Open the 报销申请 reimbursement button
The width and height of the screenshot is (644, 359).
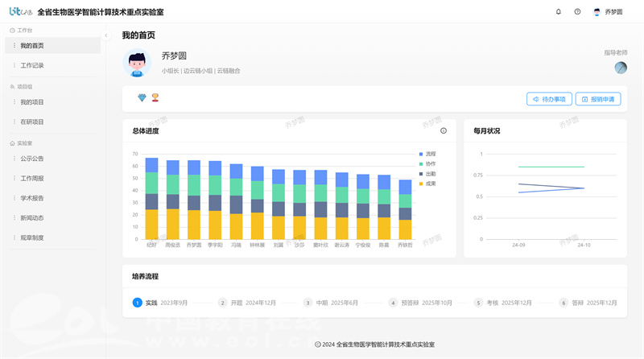pos(598,99)
